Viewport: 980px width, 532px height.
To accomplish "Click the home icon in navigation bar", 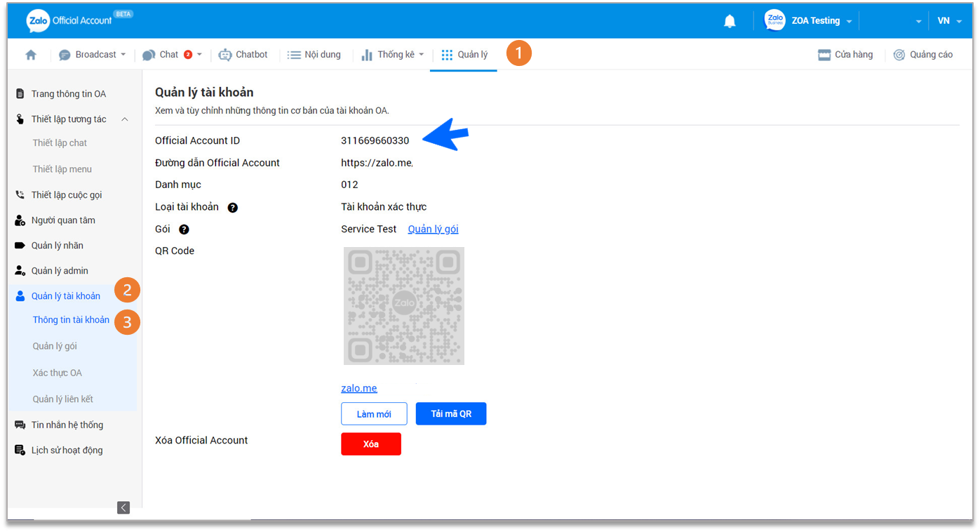I will coord(31,55).
